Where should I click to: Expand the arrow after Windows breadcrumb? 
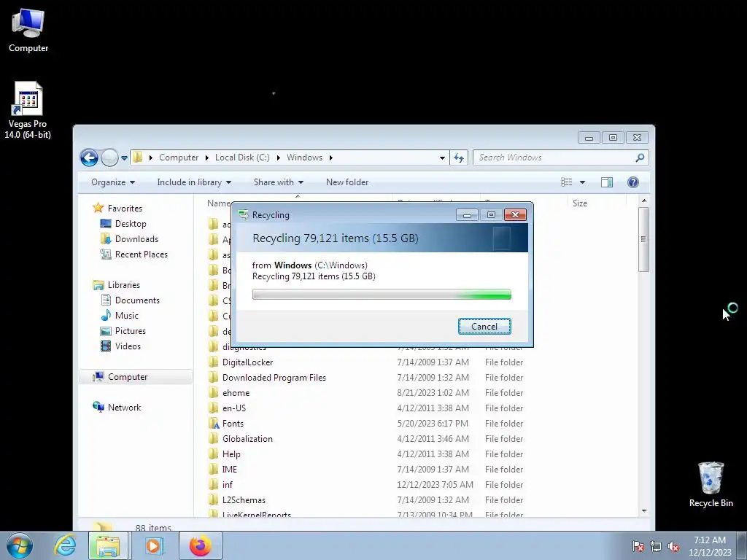(x=330, y=157)
